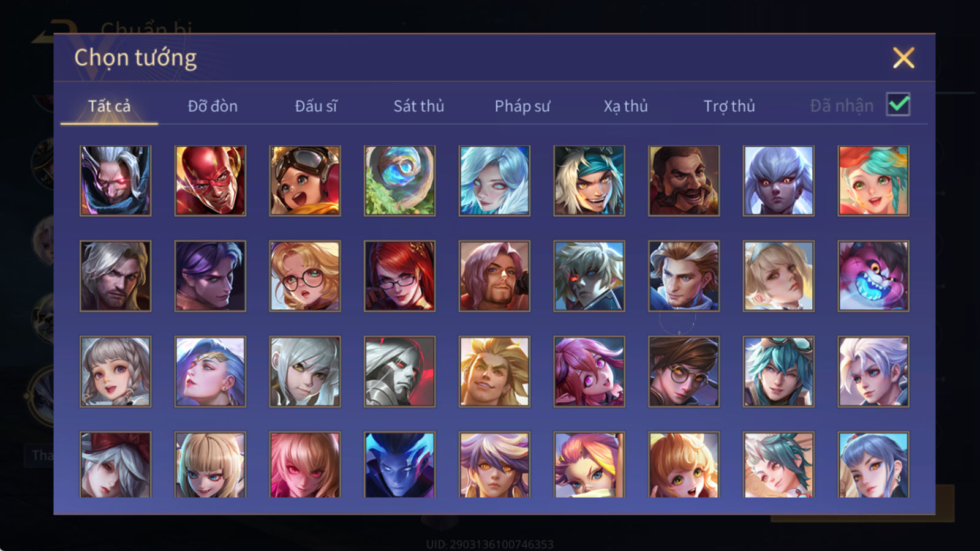Image resolution: width=980 pixels, height=551 pixels.
Task: Toggle the Đã nhận checkbox
Action: coord(898,105)
